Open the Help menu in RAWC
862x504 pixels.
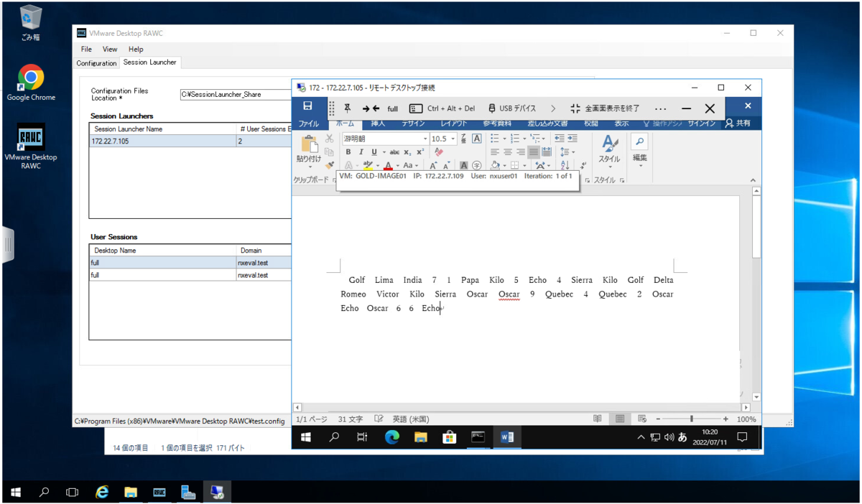tap(136, 50)
